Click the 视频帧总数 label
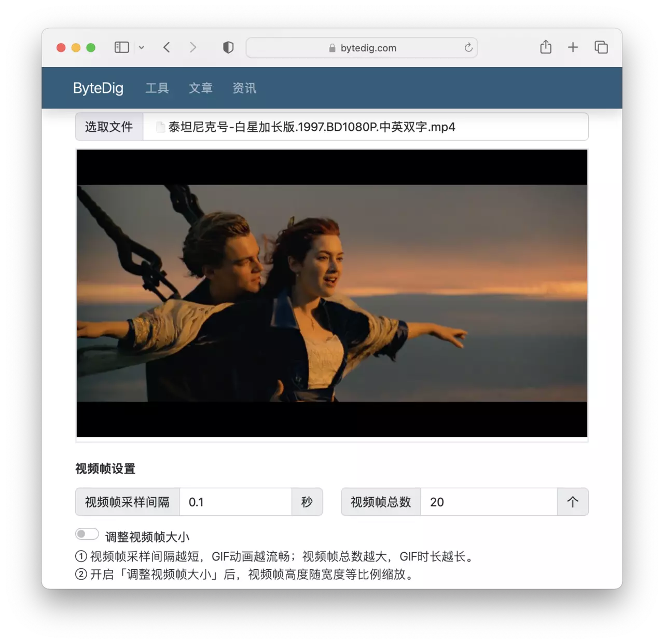 coord(381,502)
